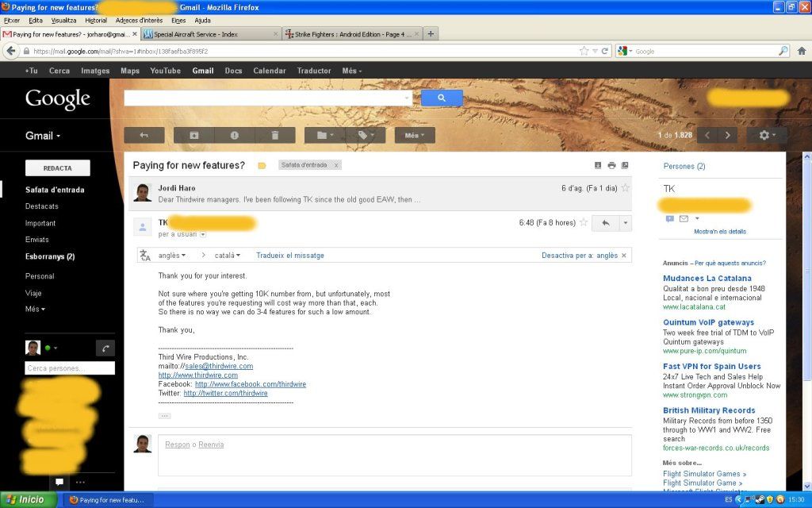Screen dimensions: 812x508
Task: Click Reenvia in the reply box
Action: tap(211, 444)
